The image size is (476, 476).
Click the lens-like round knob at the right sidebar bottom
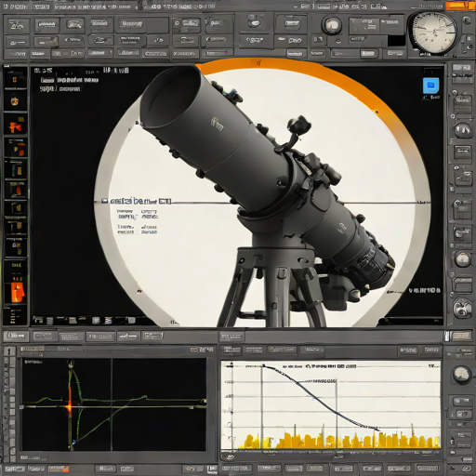click(462, 308)
